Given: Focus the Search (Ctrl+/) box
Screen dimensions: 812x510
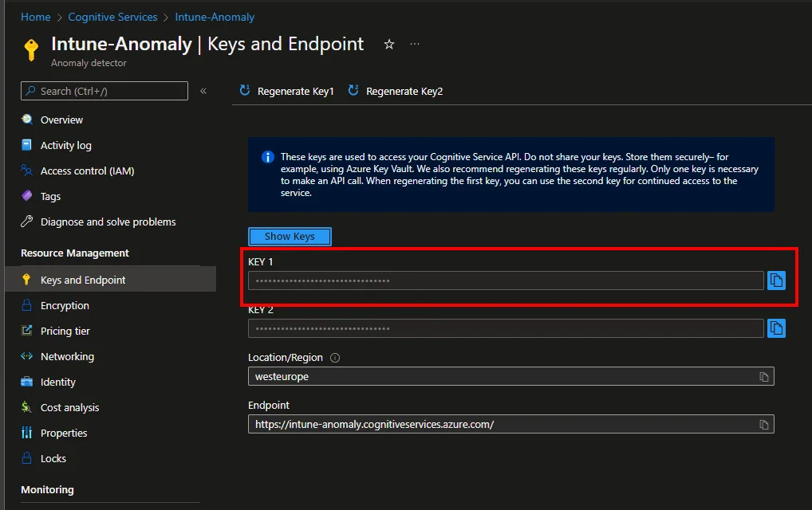Looking at the screenshot, I should point(104,91).
